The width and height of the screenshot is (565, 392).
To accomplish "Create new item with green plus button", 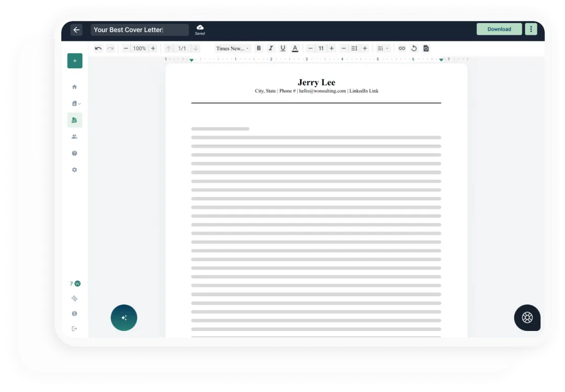I will [x=75, y=61].
